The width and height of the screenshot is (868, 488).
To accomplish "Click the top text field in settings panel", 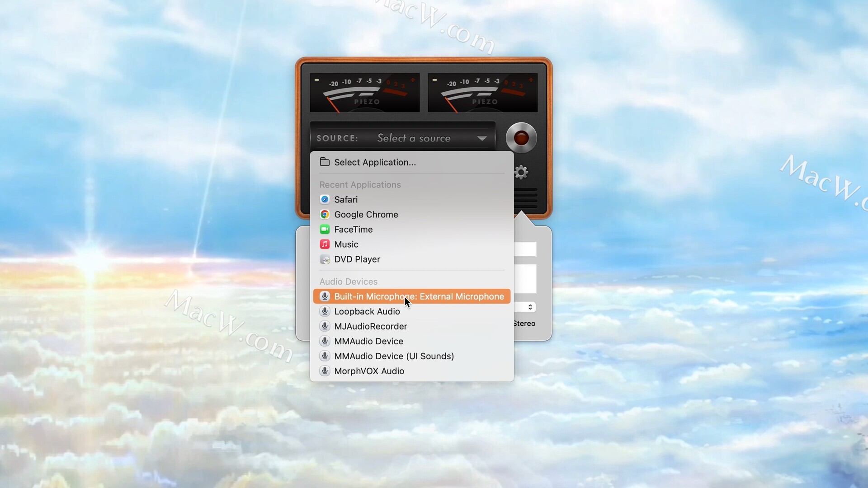I will click(x=525, y=249).
